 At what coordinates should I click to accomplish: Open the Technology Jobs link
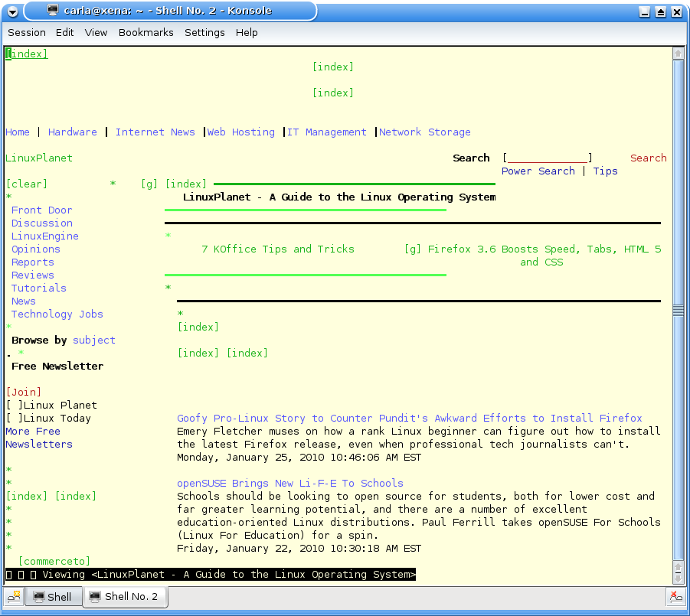point(57,314)
